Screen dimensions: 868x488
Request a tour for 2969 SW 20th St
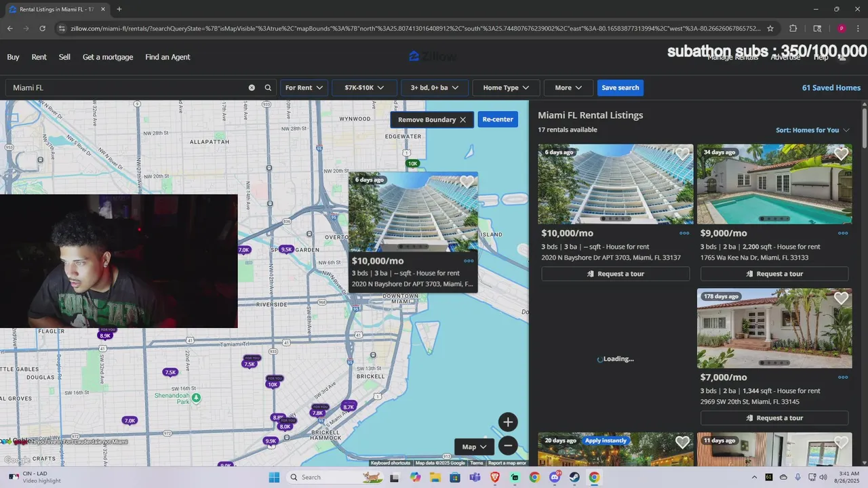coord(774,418)
